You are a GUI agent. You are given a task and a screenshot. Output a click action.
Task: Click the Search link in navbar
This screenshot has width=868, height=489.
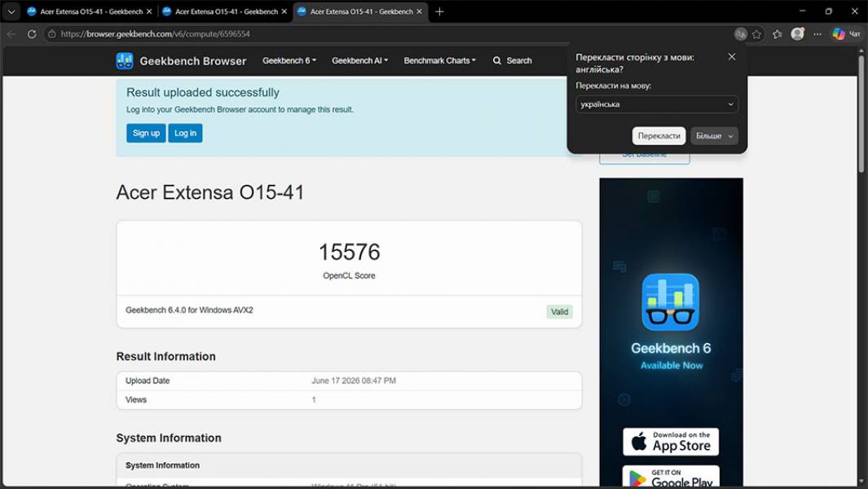point(513,60)
